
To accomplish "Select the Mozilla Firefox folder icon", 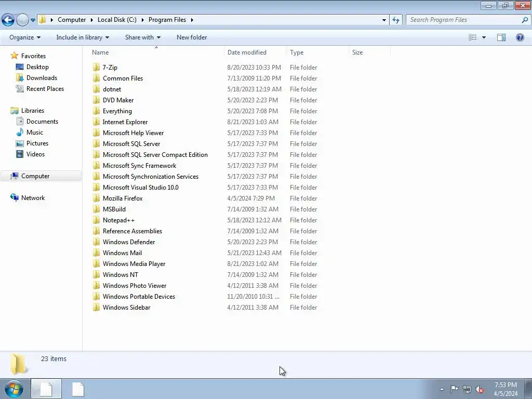I will (x=96, y=198).
